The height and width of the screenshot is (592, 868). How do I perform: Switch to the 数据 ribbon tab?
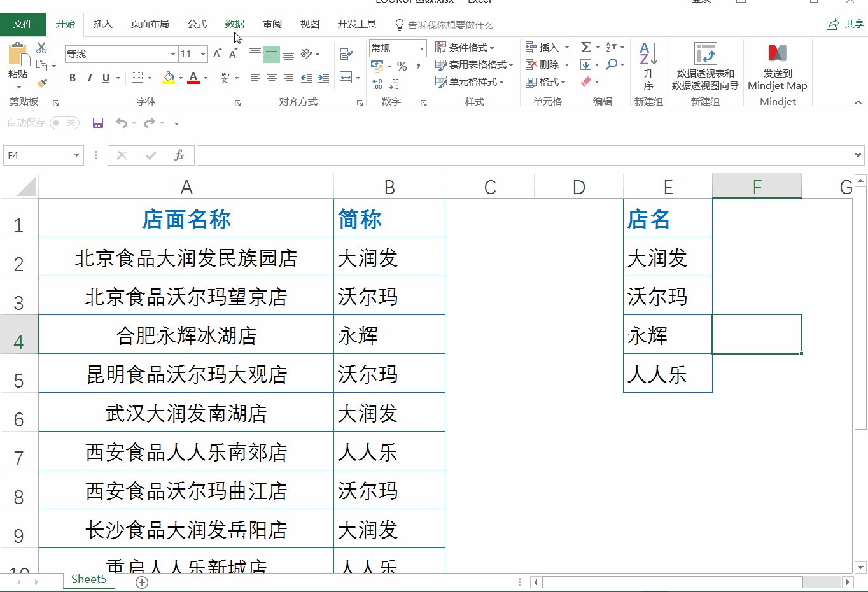pyautogui.click(x=234, y=24)
